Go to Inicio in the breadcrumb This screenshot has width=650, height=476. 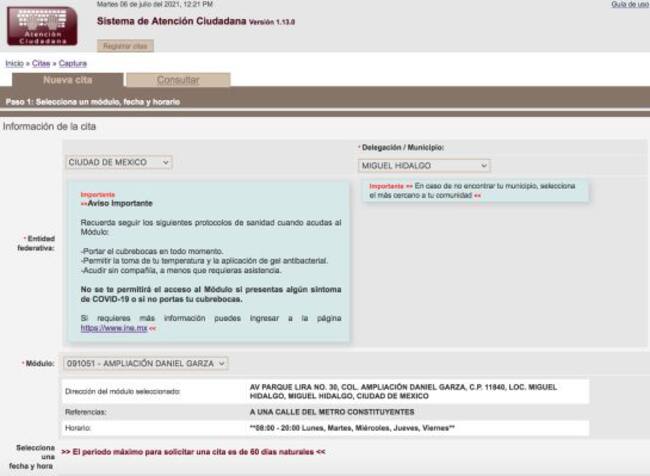[14, 63]
